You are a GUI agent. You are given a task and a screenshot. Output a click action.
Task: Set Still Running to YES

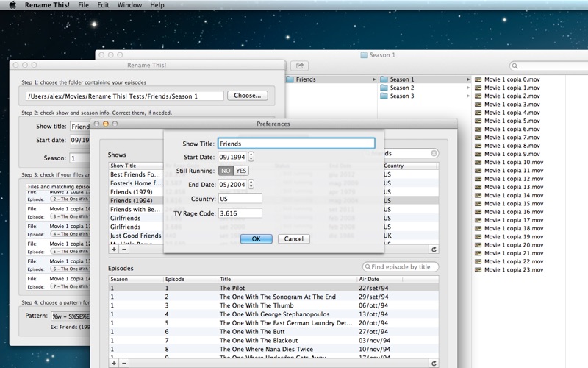pyautogui.click(x=242, y=171)
